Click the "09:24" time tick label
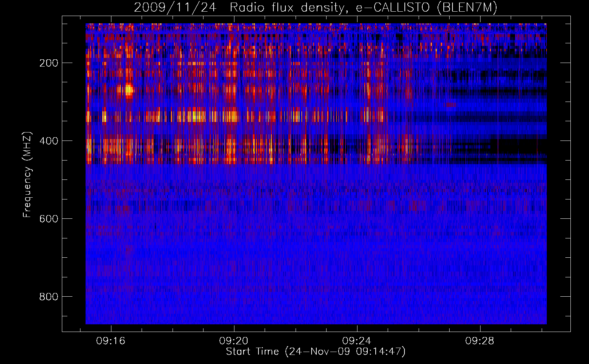 pyautogui.click(x=357, y=341)
